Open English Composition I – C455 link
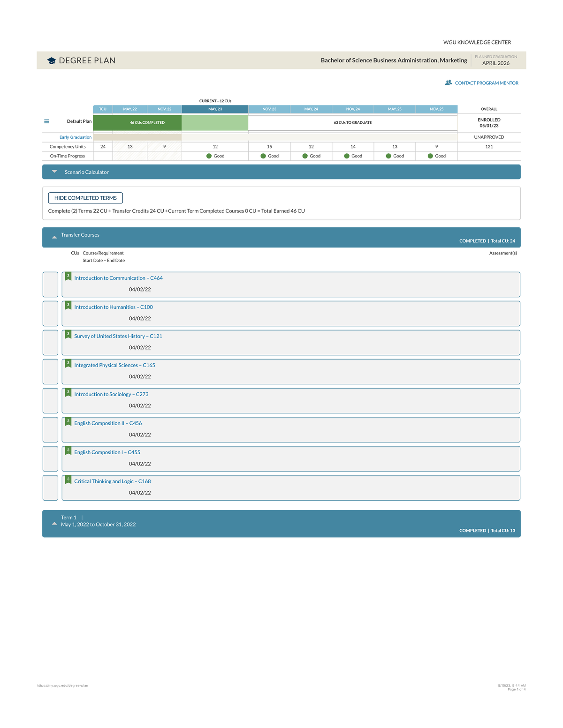 point(107,452)
